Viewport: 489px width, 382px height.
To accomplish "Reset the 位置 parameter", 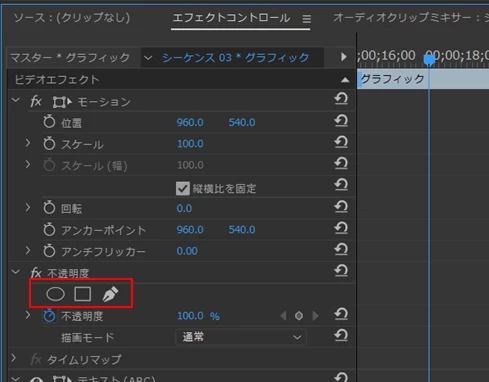I will pos(341,121).
